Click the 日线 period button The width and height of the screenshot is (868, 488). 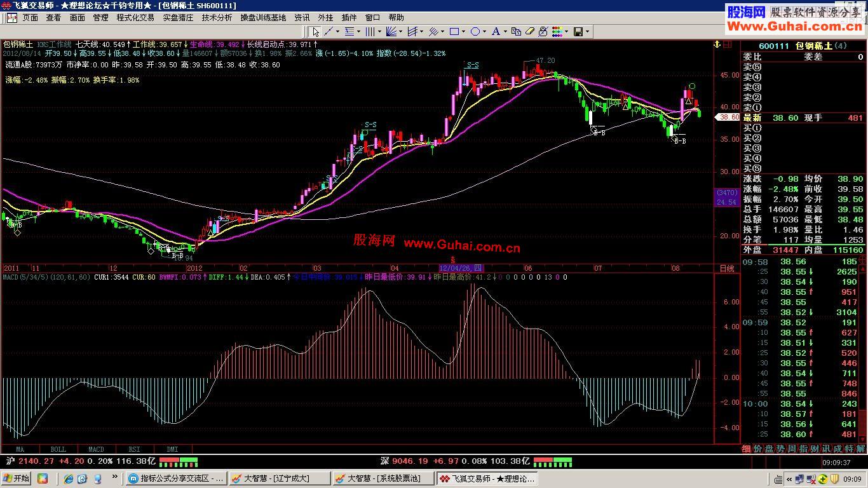pyautogui.click(x=726, y=269)
